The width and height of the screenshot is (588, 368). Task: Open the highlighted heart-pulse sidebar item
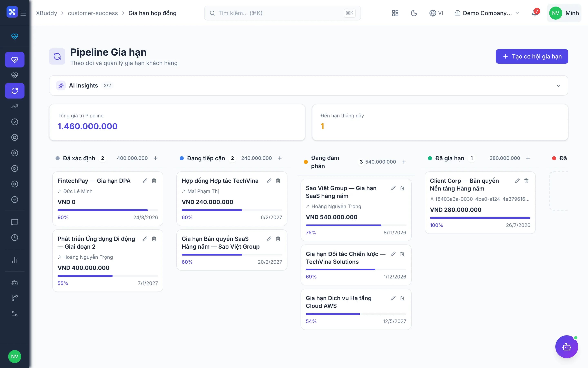[14, 60]
